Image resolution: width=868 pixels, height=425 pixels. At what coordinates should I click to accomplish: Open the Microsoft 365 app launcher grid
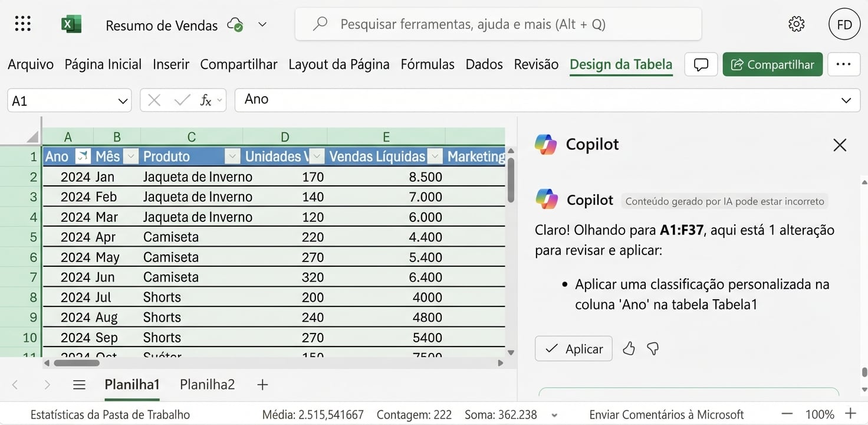click(x=22, y=24)
